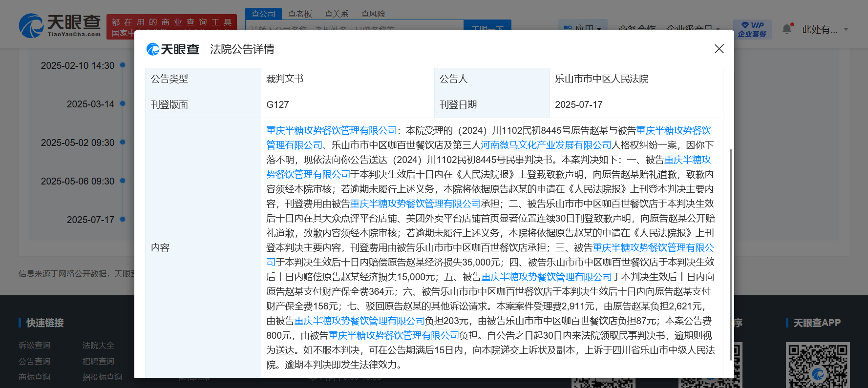868x388 pixels.
Task: Select the 2025-05-02 09:30 timeline entry
Action: (78, 143)
